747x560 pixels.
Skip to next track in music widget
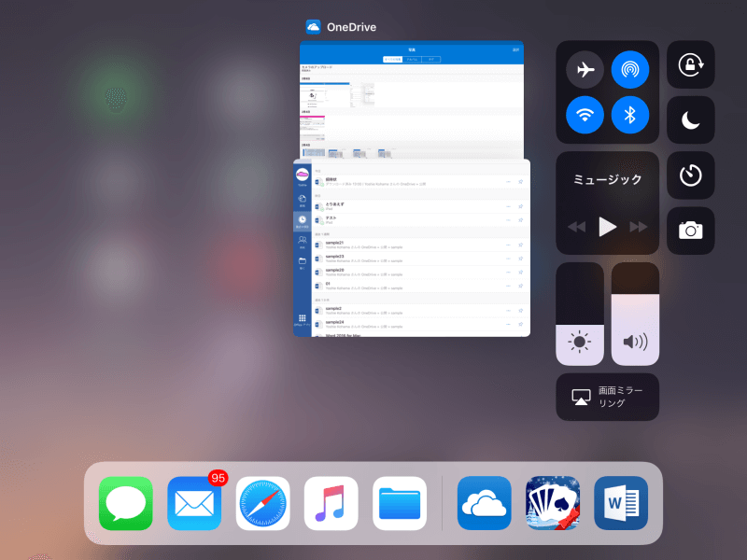[x=639, y=227]
